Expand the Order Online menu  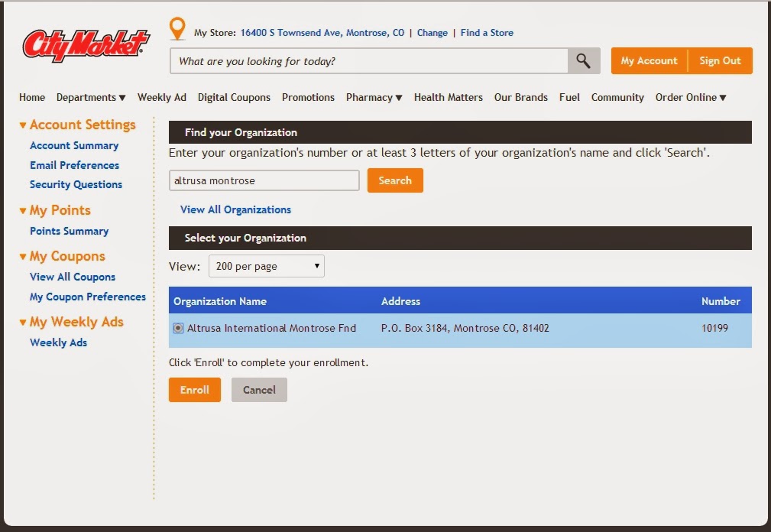[x=691, y=97]
